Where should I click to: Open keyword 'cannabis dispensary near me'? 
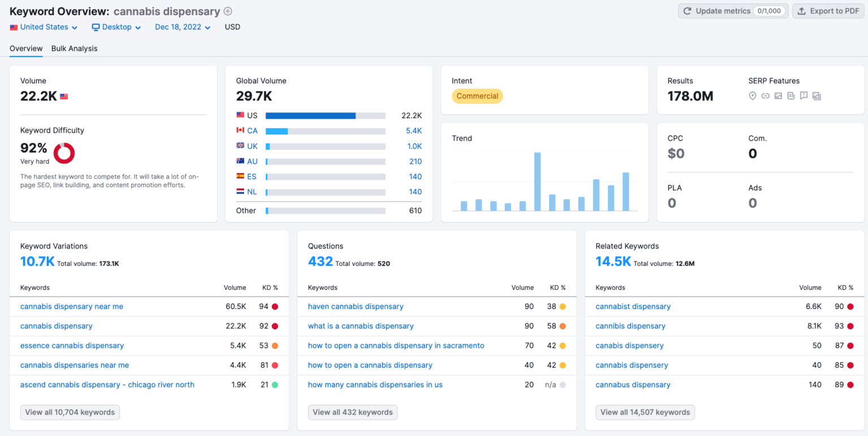[72, 307]
